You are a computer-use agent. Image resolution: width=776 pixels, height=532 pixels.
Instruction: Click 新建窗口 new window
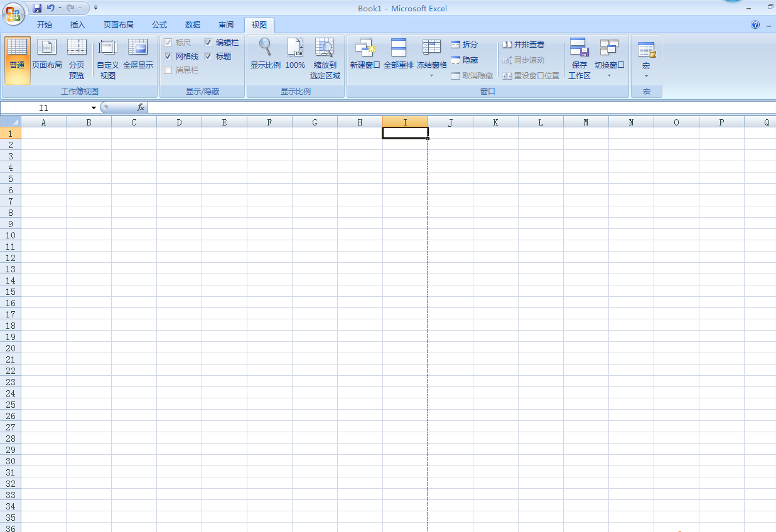(x=365, y=54)
